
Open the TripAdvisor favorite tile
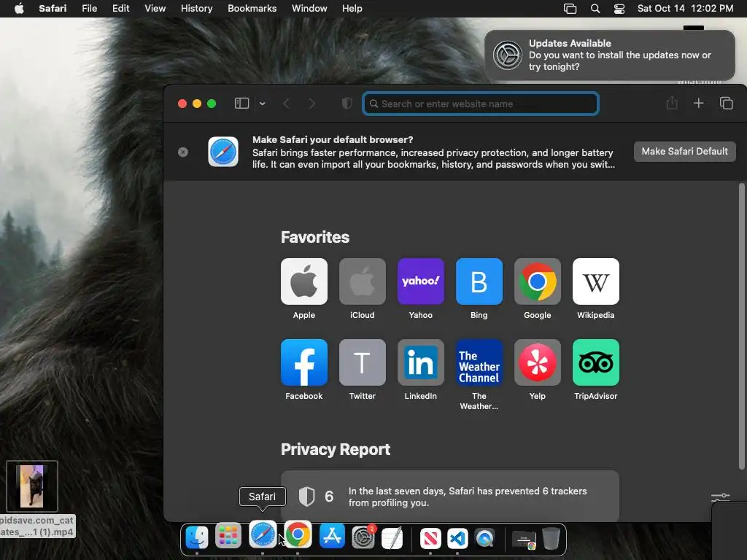pos(595,362)
